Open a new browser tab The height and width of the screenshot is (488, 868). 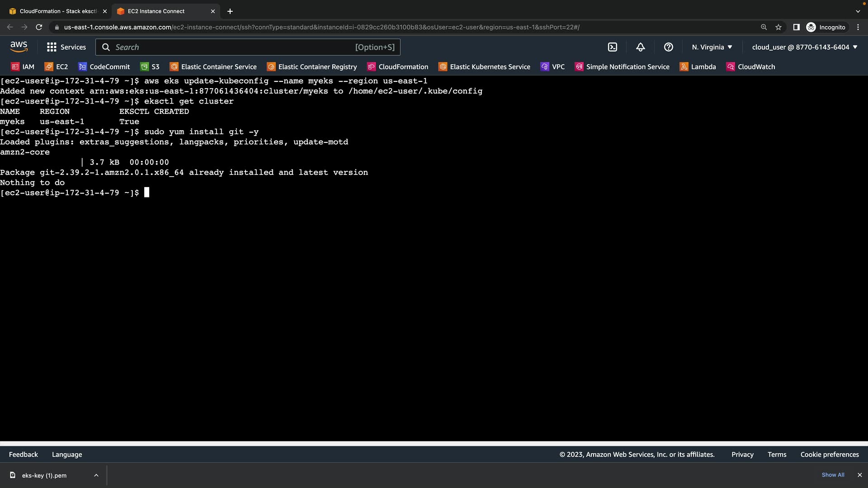click(x=230, y=11)
